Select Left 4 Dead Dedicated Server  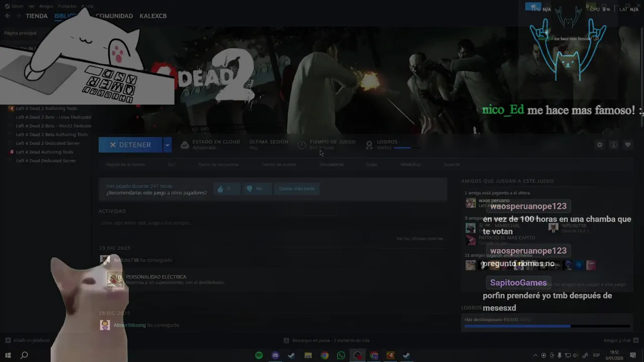(x=46, y=161)
